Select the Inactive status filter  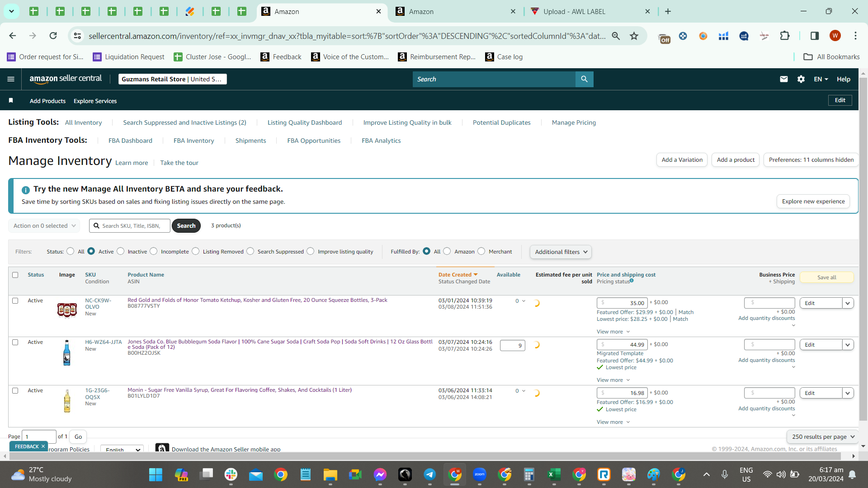coord(120,251)
